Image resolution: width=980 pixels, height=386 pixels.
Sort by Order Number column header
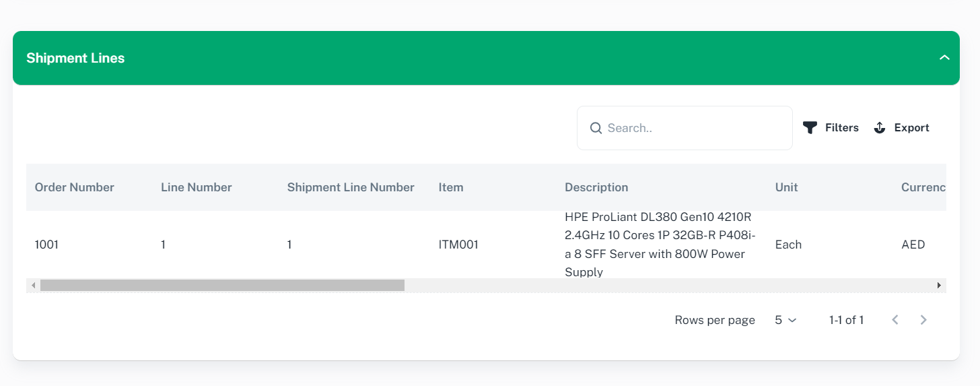click(x=75, y=187)
